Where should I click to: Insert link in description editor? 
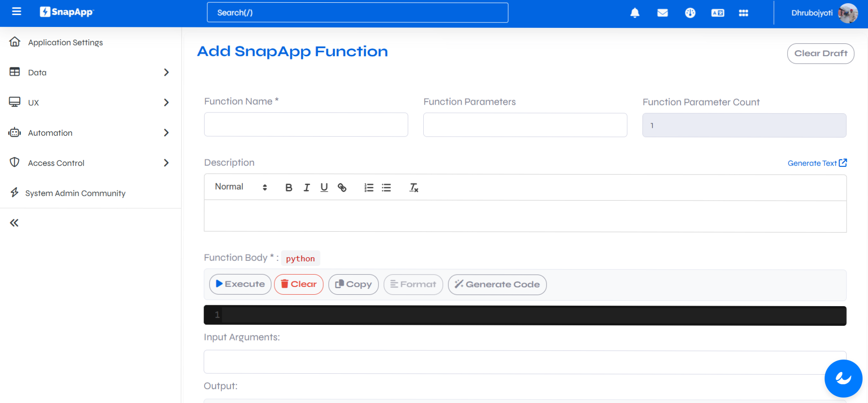(x=342, y=187)
